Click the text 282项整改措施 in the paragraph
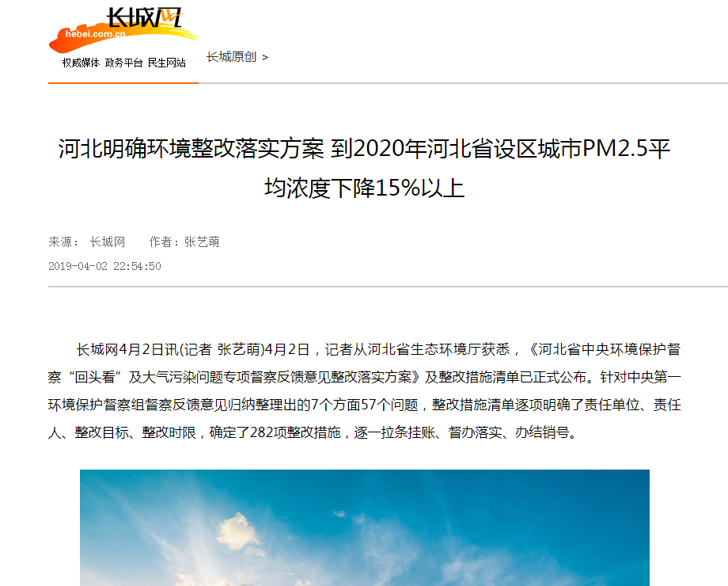The height and width of the screenshot is (586, 728). [x=296, y=432]
